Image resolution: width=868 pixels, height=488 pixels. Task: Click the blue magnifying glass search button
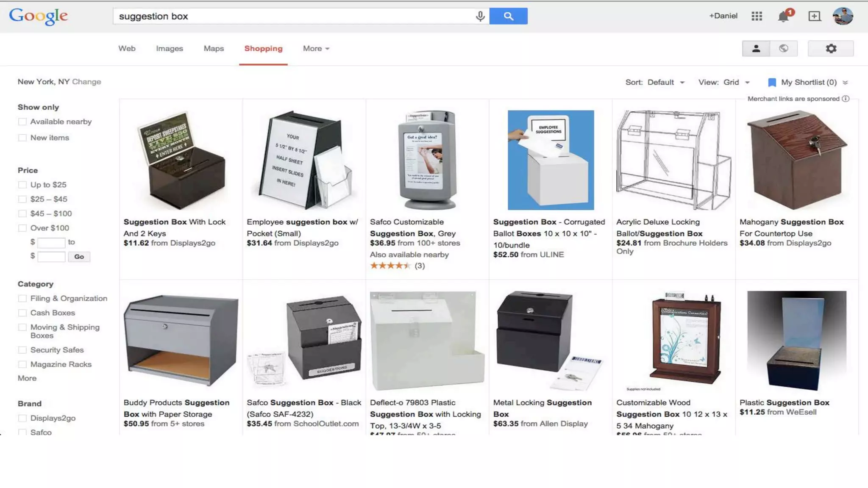click(508, 16)
